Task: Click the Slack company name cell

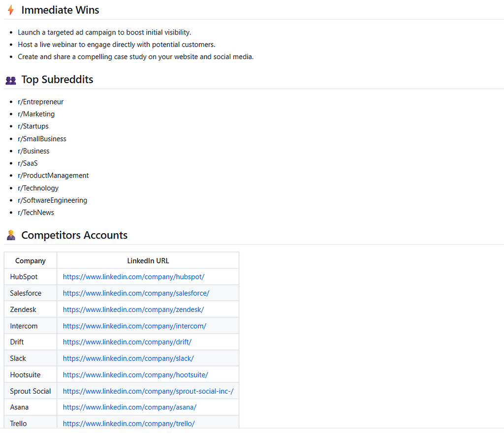Action: pyautogui.click(x=31, y=358)
